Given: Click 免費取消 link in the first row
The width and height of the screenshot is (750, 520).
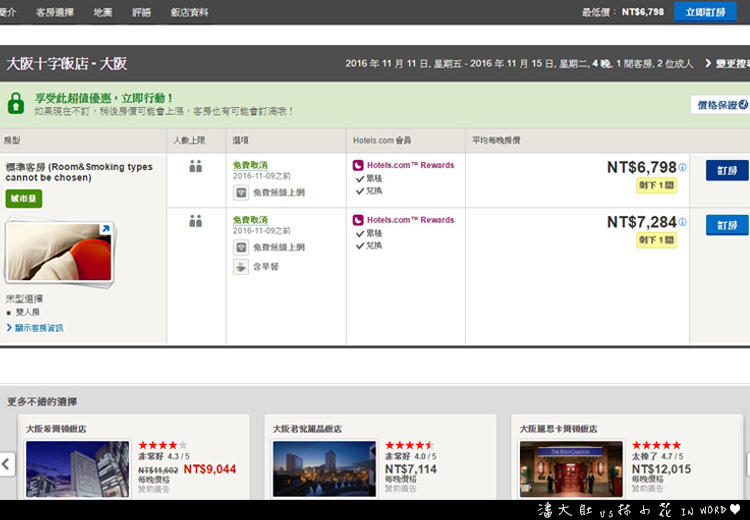Looking at the screenshot, I should pyautogui.click(x=250, y=165).
